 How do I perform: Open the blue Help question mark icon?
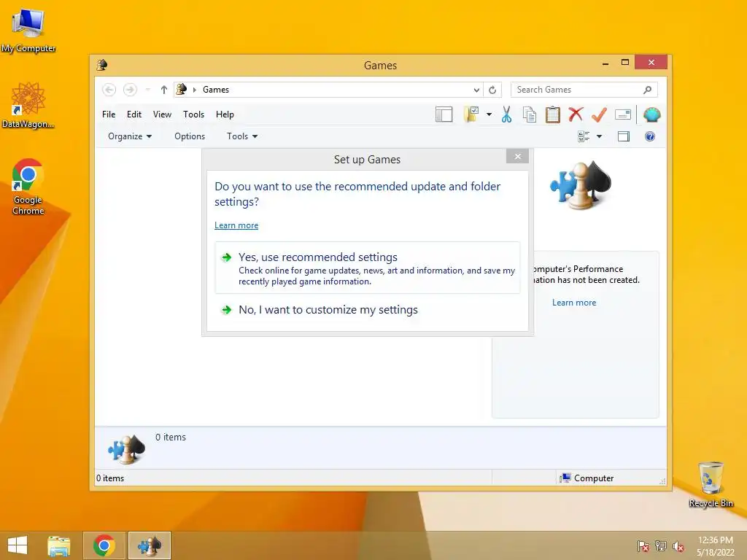(650, 136)
